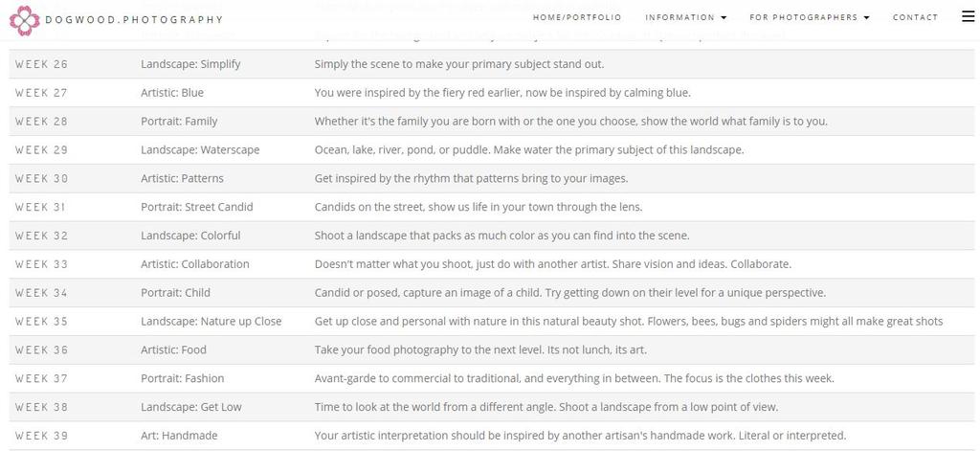This screenshot has height=451, width=980.
Task: Open the Home/Portfolio menu item
Action: pyautogui.click(x=577, y=17)
